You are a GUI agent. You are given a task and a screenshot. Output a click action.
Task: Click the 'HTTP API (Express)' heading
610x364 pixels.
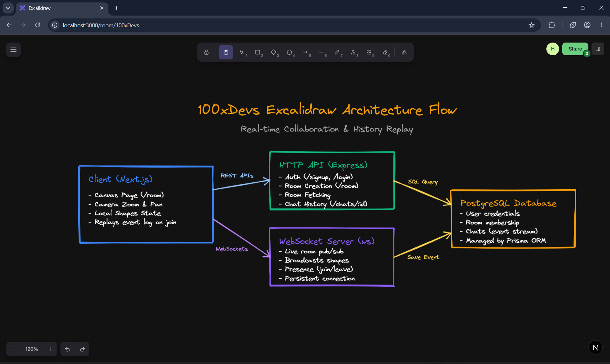(323, 165)
